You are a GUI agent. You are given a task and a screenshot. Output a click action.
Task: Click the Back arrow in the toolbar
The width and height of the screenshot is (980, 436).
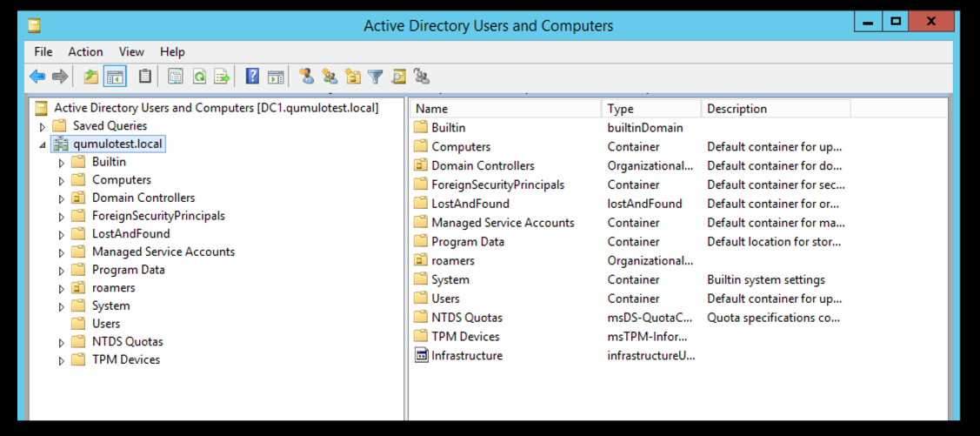[x=37, y=77]
